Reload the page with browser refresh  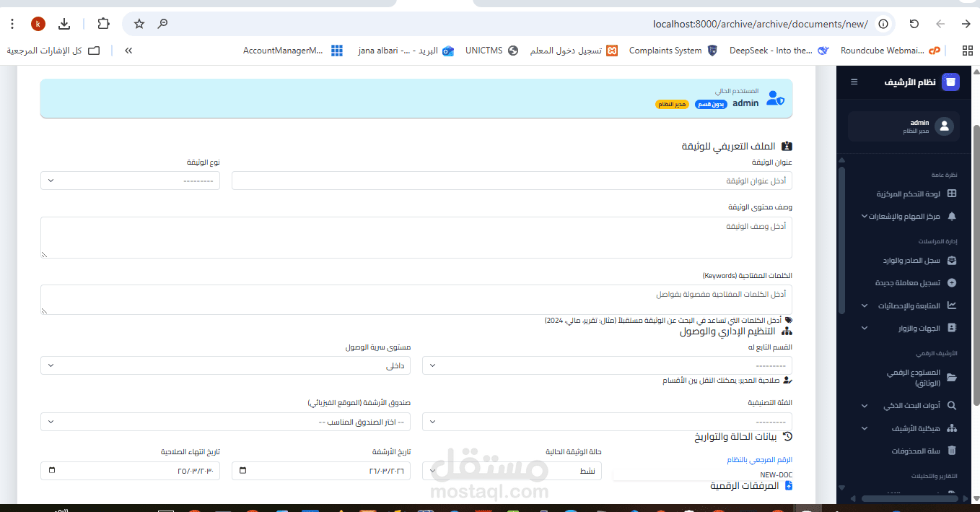[x=914, y=24]
